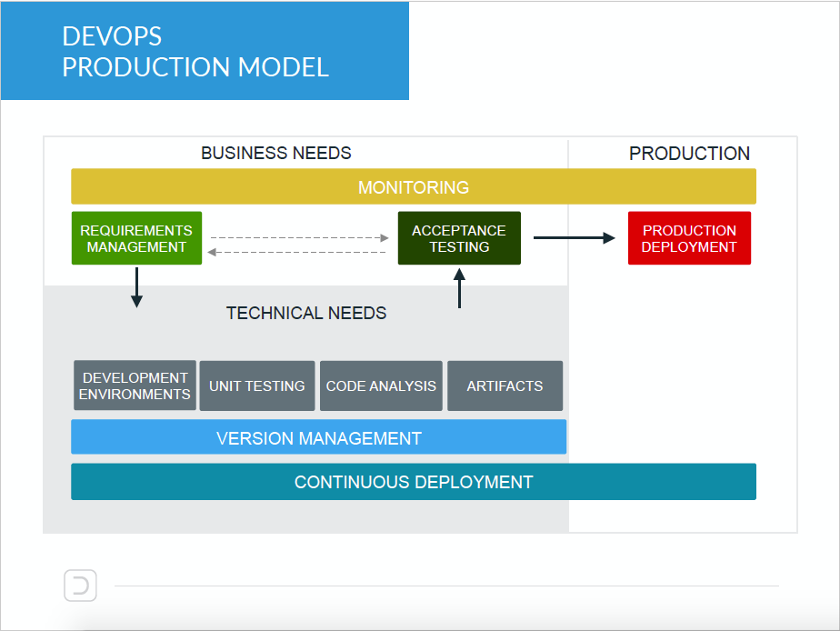
Task: Click the CODE ANALYSIS box
Action: click(x=381, y=386)
